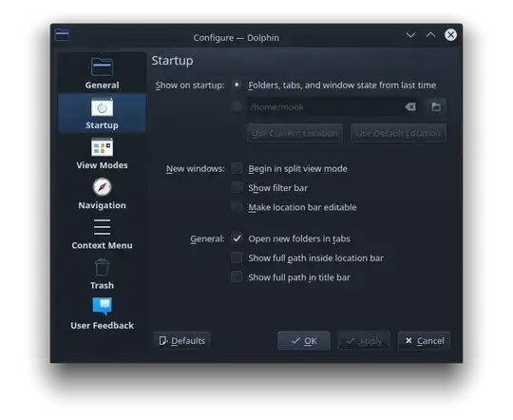Screen dimensions: 513x420
Task: Select the custom location radio button
Action: point(237,106)
